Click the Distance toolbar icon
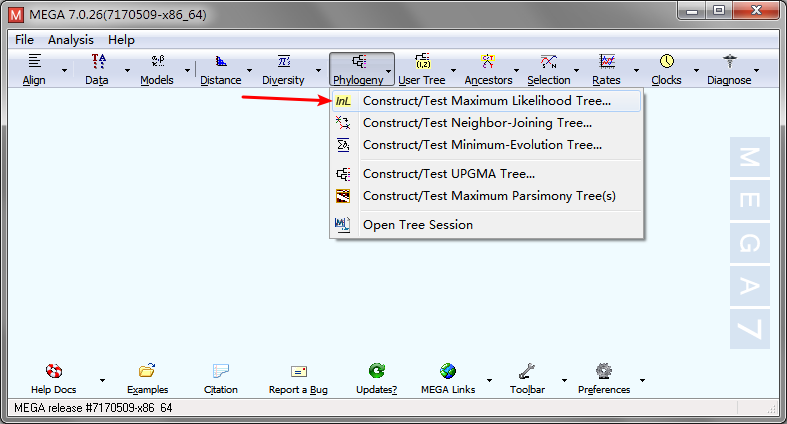Image resolution: width=787 pixels, height=424 pixels. pos(221,61)
